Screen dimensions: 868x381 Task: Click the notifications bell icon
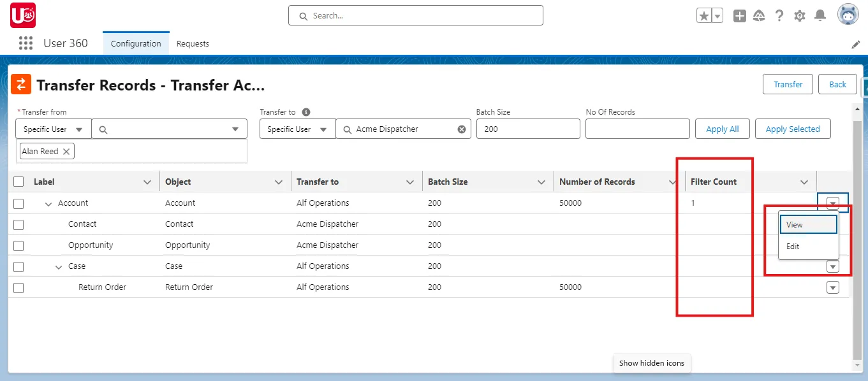tap(820, 15)
